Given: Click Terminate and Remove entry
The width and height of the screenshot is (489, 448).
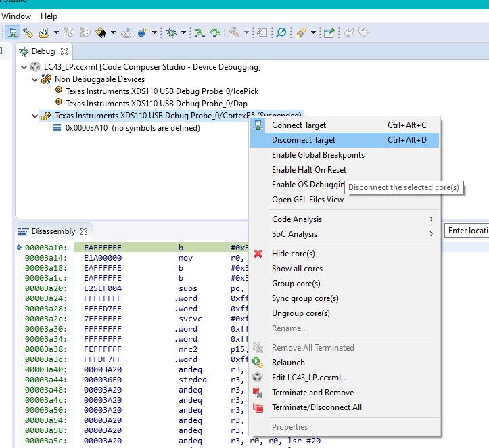Looking at the screenshot, I should click(345, 393).
